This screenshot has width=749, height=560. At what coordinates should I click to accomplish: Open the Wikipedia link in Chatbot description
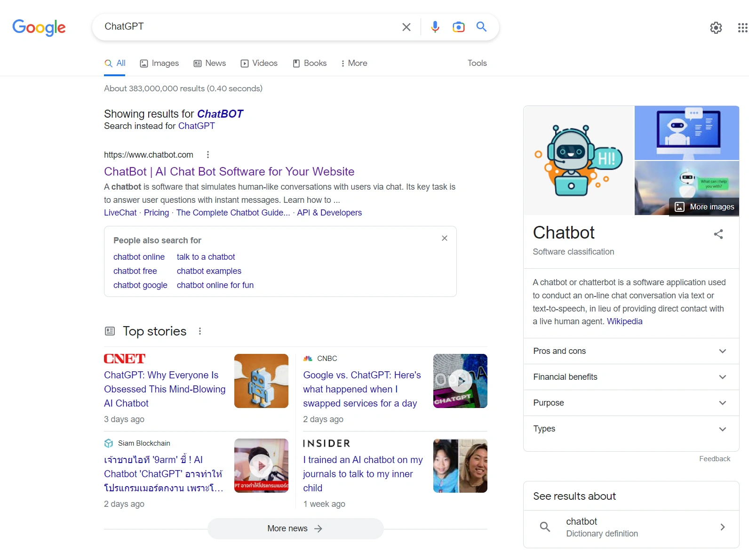624,321
